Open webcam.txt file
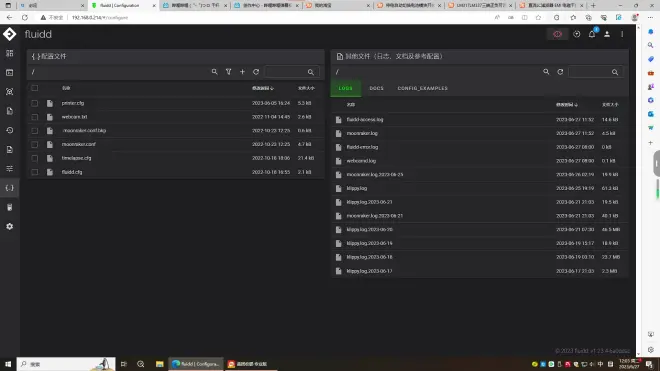 (x=75, y=117)
